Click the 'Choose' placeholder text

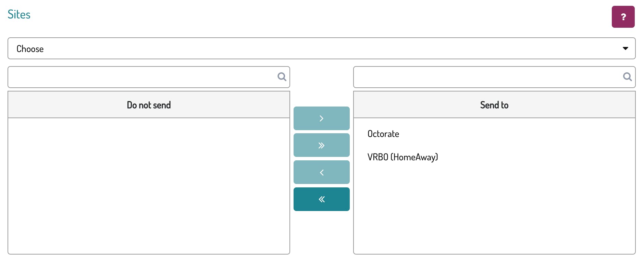[30, 49]
